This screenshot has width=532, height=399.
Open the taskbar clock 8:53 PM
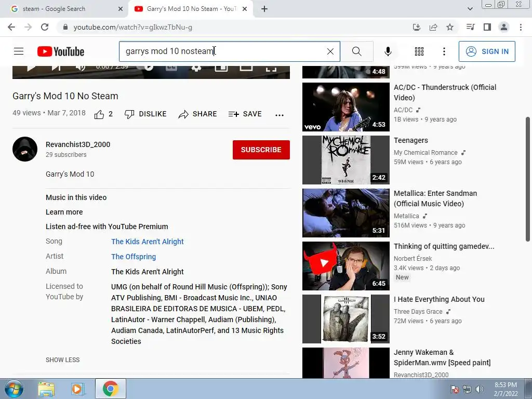[x=506, y=389]
